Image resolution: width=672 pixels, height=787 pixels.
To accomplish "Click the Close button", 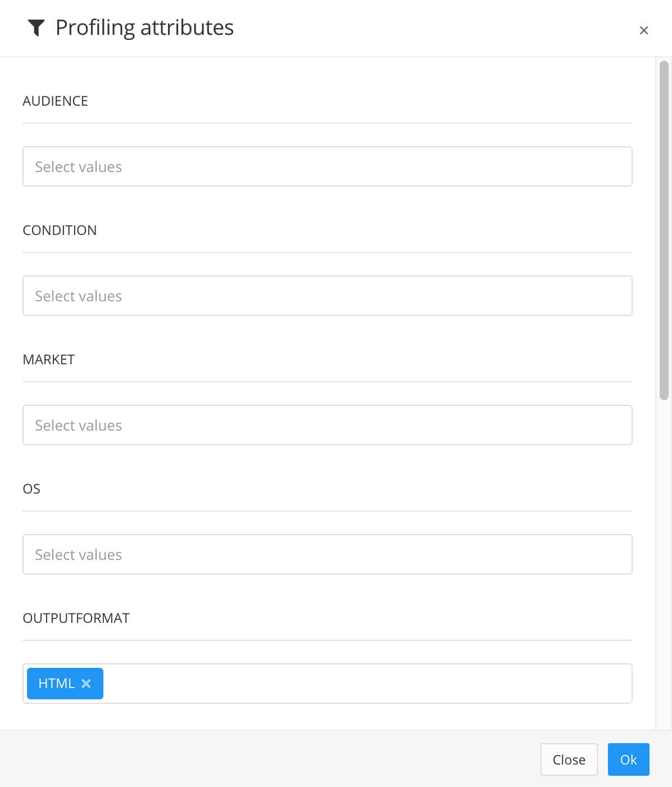I will (569, 759).
